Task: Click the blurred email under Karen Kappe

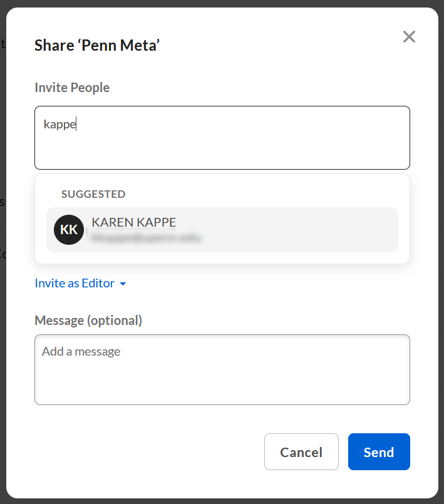Action: [147, 238]
